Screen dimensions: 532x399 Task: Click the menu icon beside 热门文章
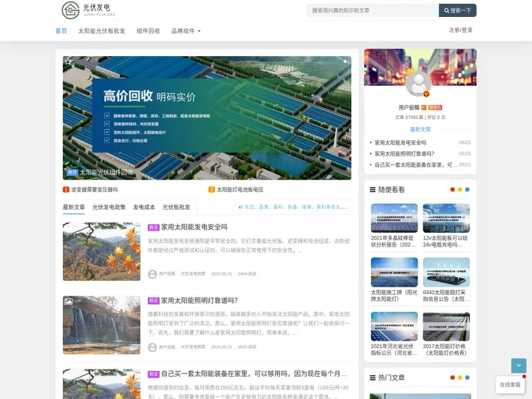pos(372,378)
